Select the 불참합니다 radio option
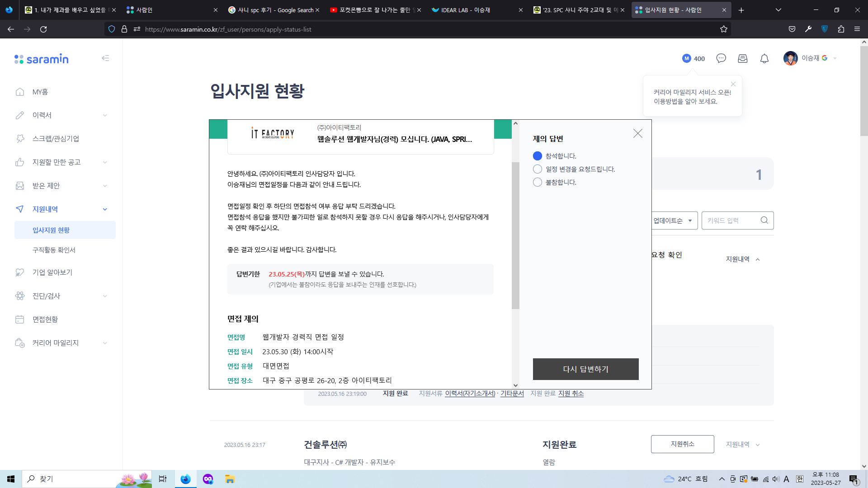Viewport: 868px width, 488px height. (537, 182)
